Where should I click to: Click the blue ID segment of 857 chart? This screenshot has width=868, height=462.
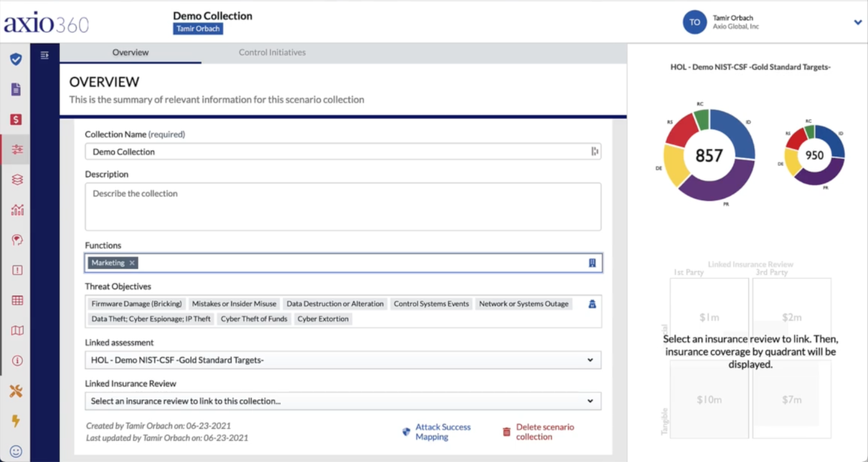[738, 134]
